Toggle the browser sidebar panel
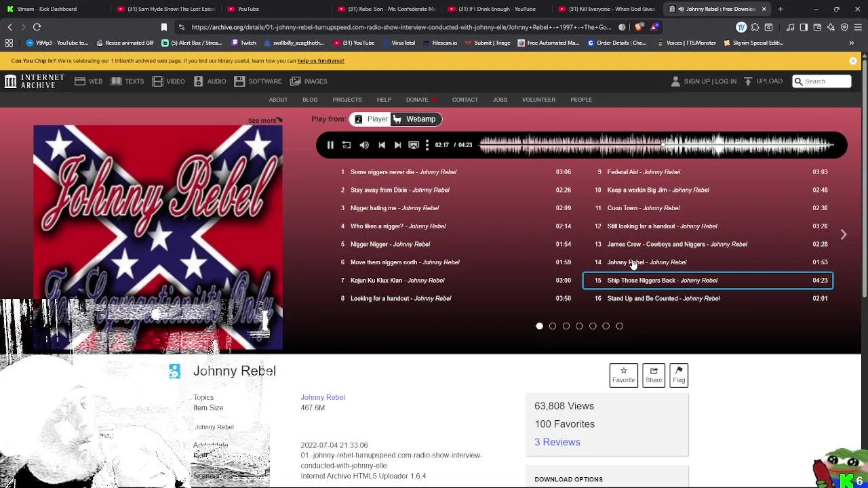 804,27
